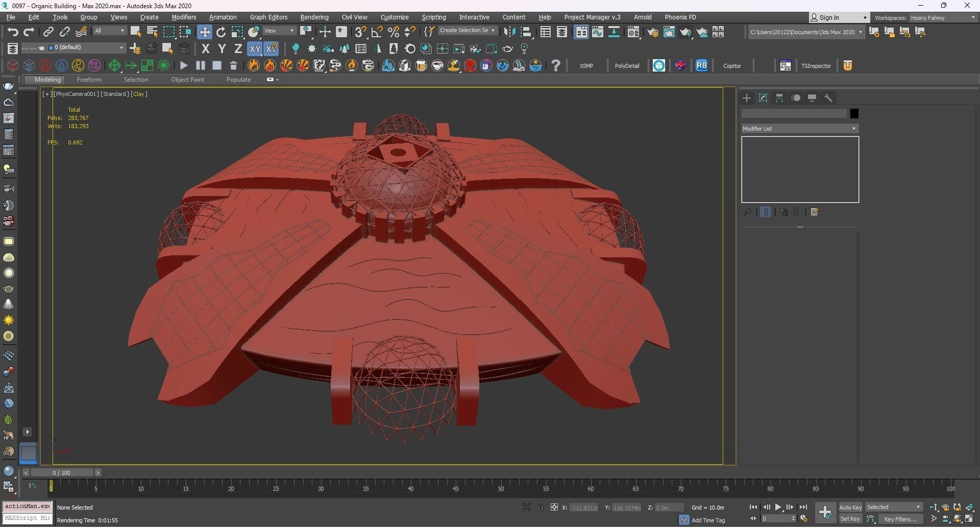Open the Workspaces dropdown
This screenshot has height=531, width=980.
click(x=942, y=18)
